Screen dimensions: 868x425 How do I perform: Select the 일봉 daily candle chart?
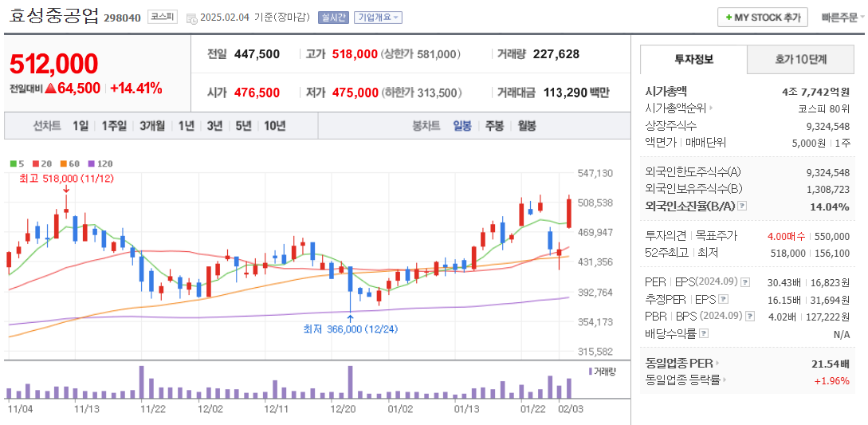point(462,126)
